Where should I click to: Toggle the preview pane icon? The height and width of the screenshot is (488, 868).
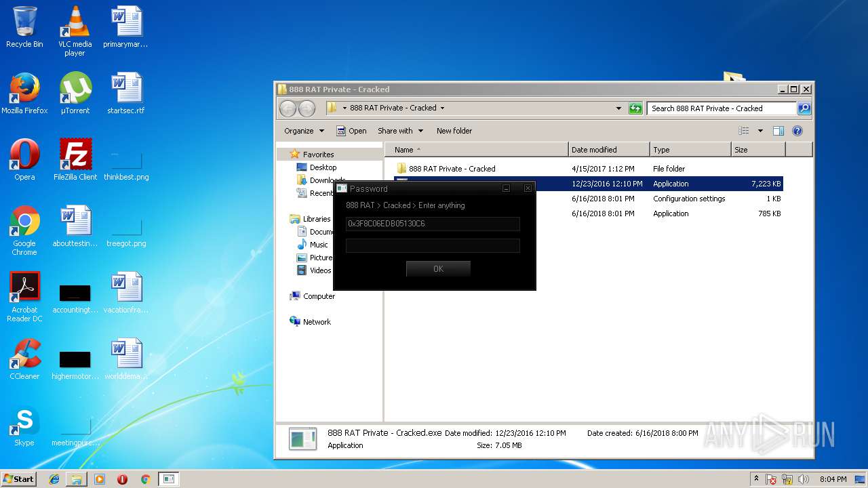[778, 131]
